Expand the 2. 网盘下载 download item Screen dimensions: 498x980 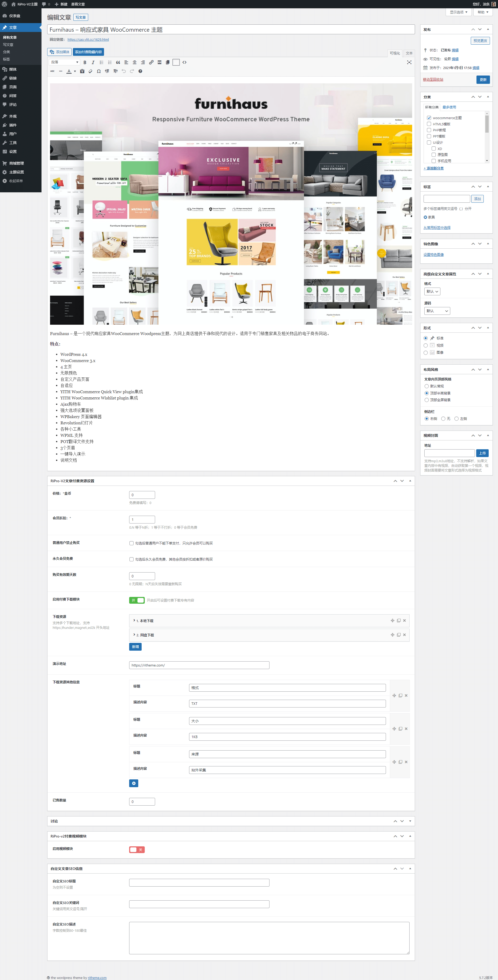[x=269, y=635]
